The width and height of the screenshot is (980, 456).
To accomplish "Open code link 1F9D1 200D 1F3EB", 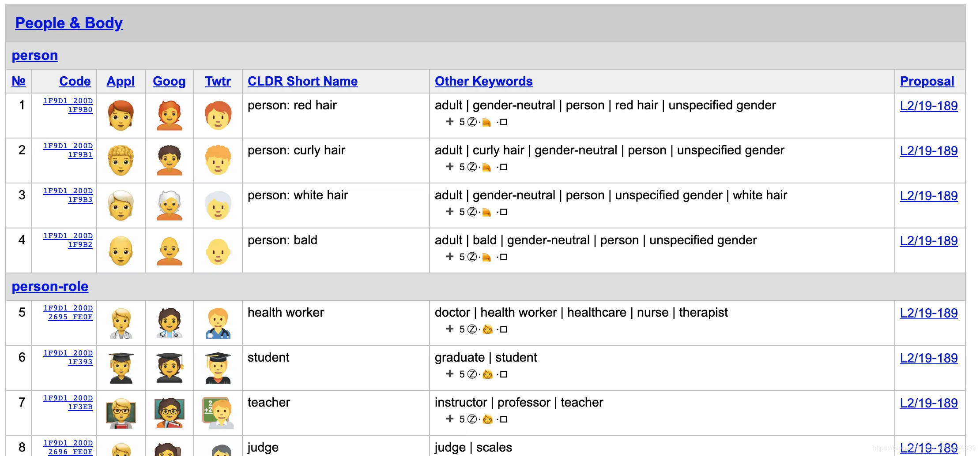I will (68, 403).
